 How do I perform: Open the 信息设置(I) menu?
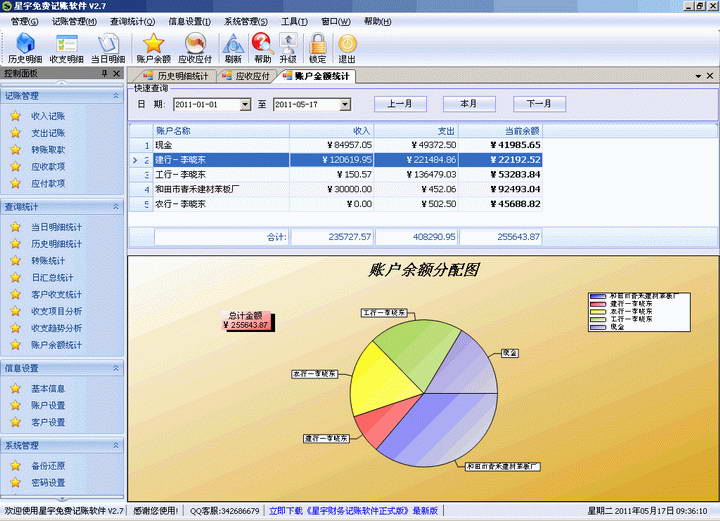(x=189, y=21)
